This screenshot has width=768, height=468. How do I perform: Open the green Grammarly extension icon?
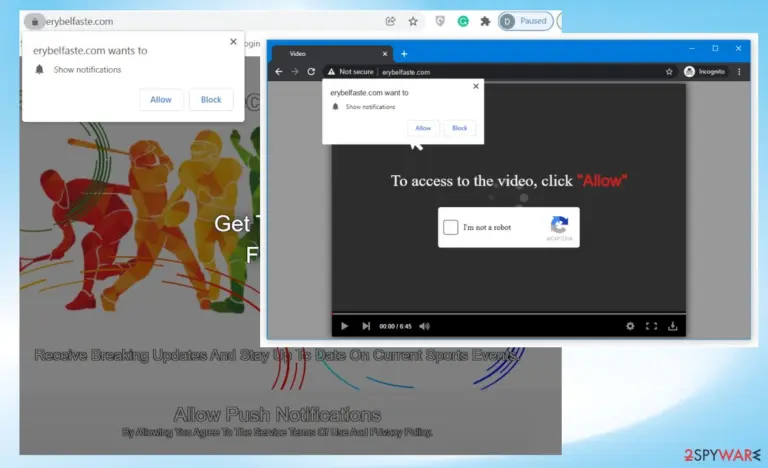pos(463,21)
